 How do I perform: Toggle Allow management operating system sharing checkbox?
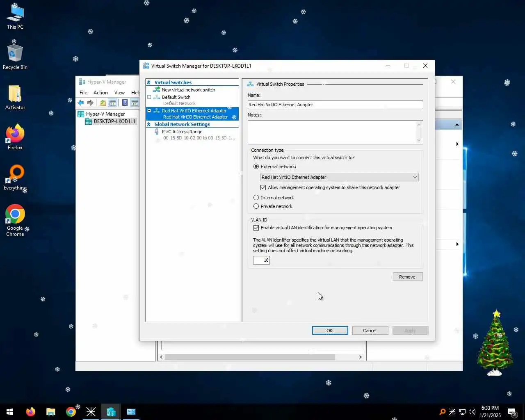(x=263, y=187)
